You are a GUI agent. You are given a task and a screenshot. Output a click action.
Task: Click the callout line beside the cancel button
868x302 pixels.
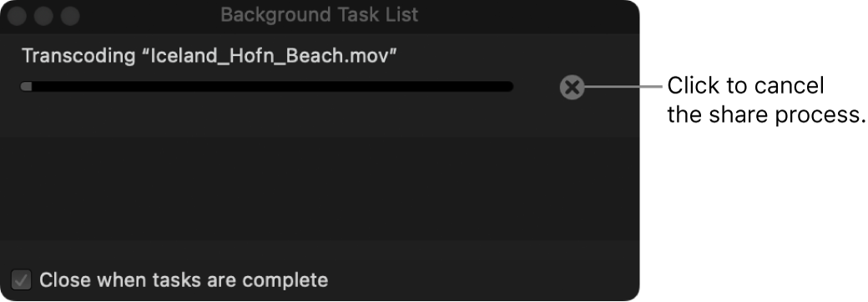pos(623,87)
